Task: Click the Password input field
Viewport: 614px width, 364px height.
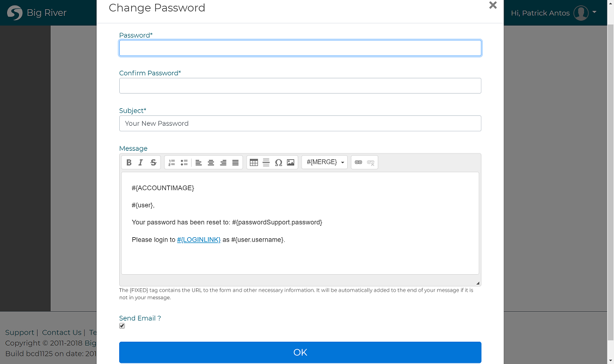Action: [x=300, y=48]
